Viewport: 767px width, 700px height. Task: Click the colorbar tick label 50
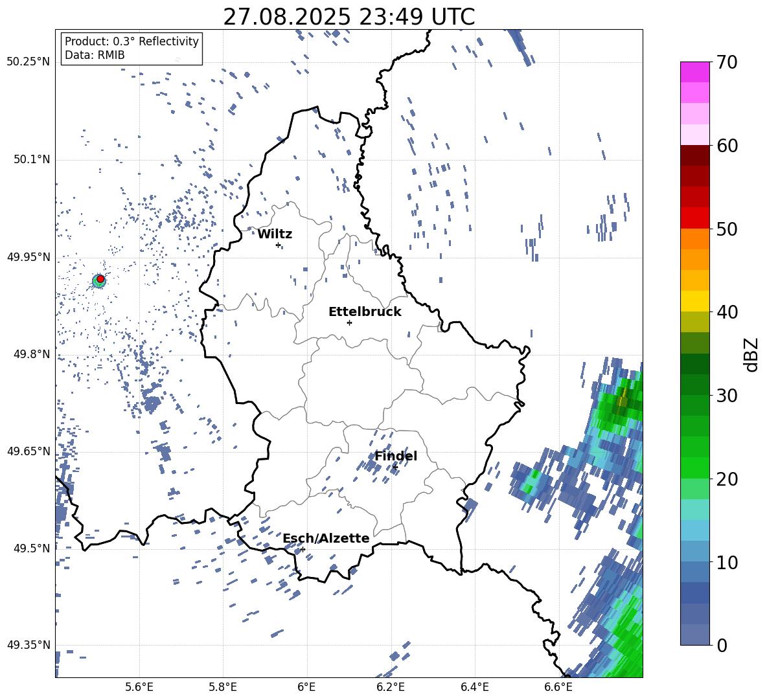coord(726,229)
